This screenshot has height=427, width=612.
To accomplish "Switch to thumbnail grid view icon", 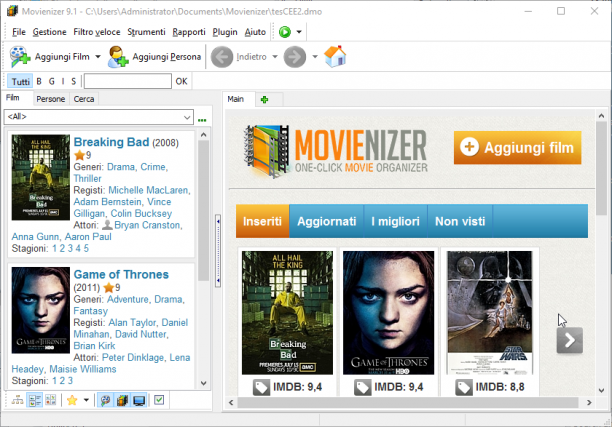I will point(51,400).
